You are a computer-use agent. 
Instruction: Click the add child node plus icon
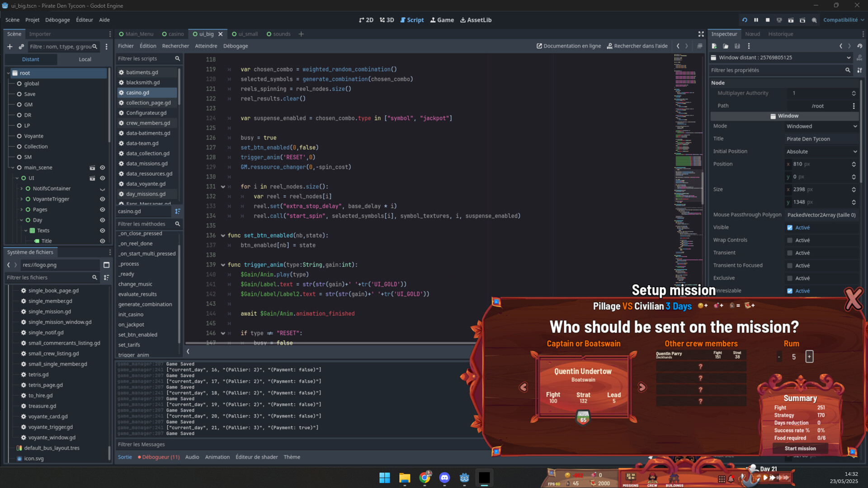[x=9, y=46]
